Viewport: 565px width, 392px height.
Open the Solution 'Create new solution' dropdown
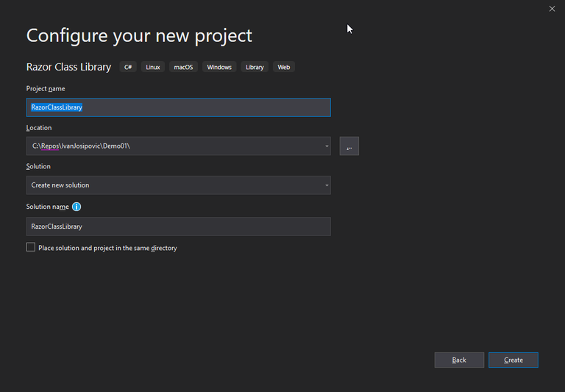(178, 185)
